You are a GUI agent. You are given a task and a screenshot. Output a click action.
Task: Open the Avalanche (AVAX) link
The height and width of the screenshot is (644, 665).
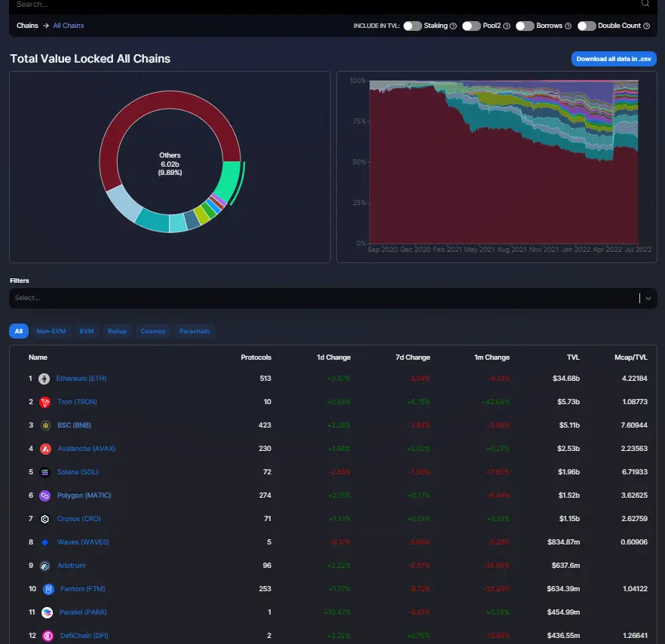click(x=87, y=449)
